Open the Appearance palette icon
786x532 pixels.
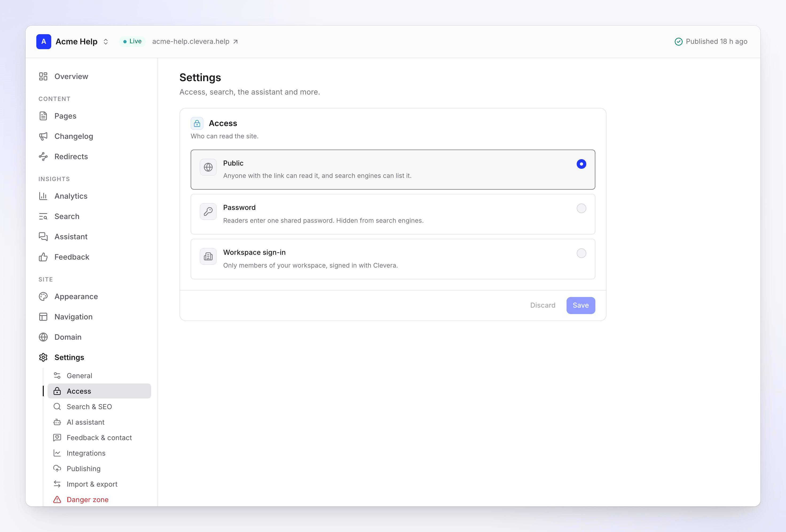(43, 297)
